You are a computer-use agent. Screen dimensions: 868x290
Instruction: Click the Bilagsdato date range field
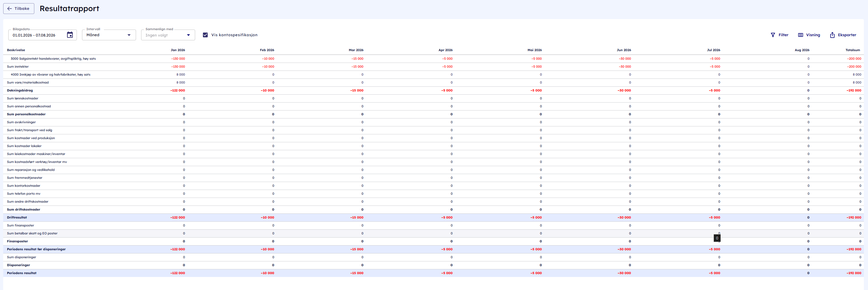point(43,35)
